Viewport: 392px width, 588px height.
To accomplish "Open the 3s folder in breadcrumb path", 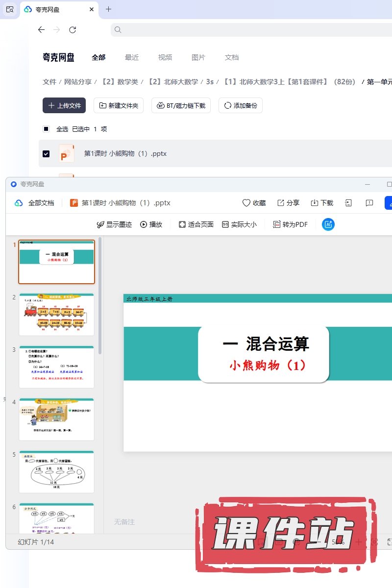I will 210,82.
